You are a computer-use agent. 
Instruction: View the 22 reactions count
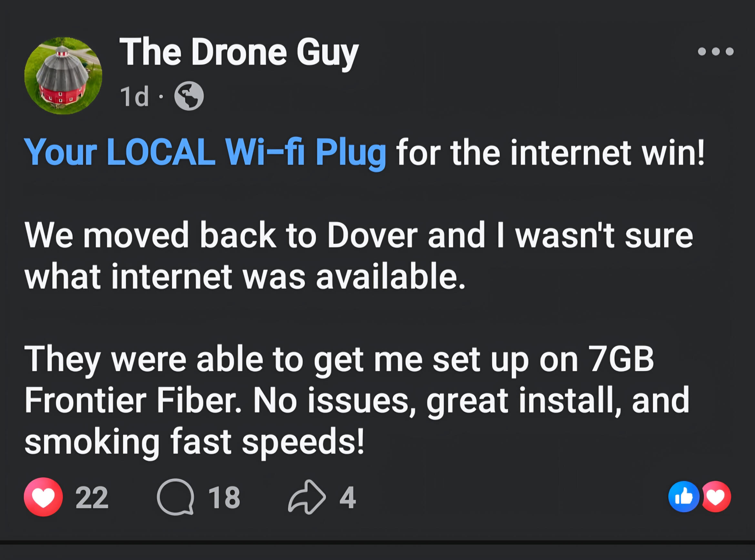click(x=92, y=497)
